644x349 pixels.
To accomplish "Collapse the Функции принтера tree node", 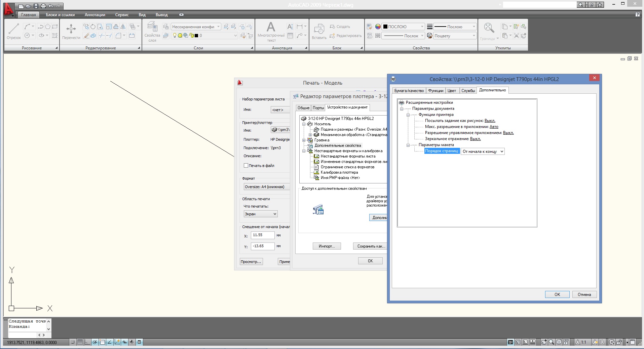I will (x=408, y=115).
